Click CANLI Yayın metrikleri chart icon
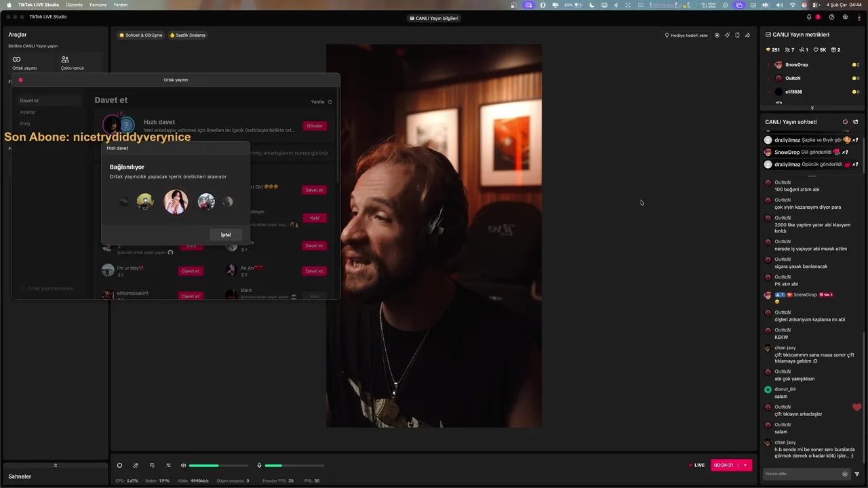 pos(768,35)
